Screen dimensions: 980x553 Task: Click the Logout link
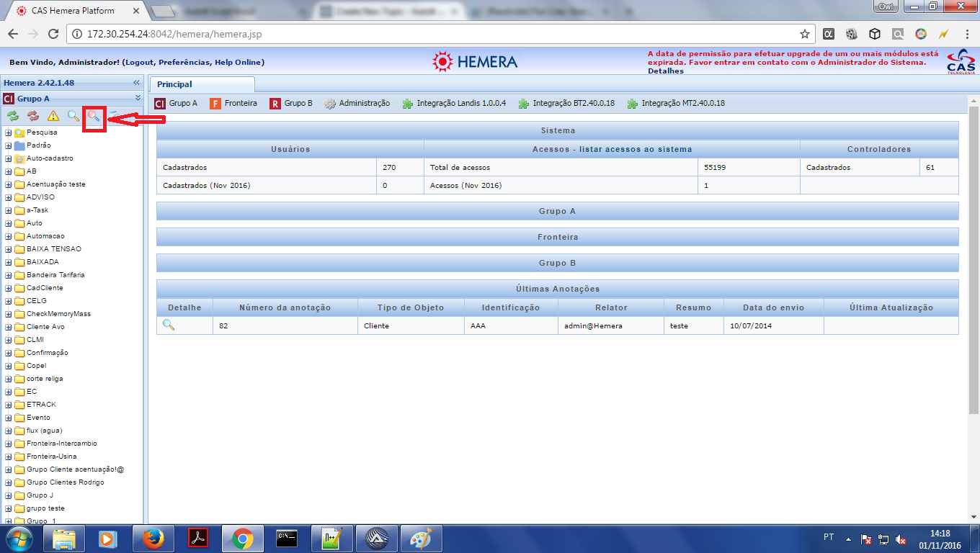tap(138, 63)
